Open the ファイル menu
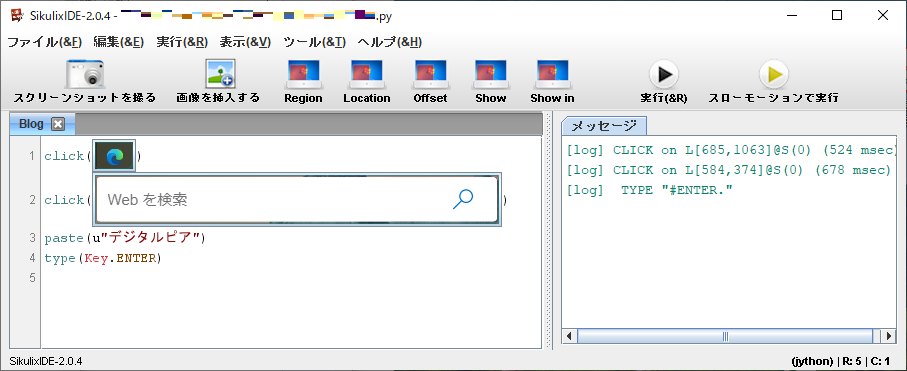The image size is (907, 371). click(x=44, y=42)
